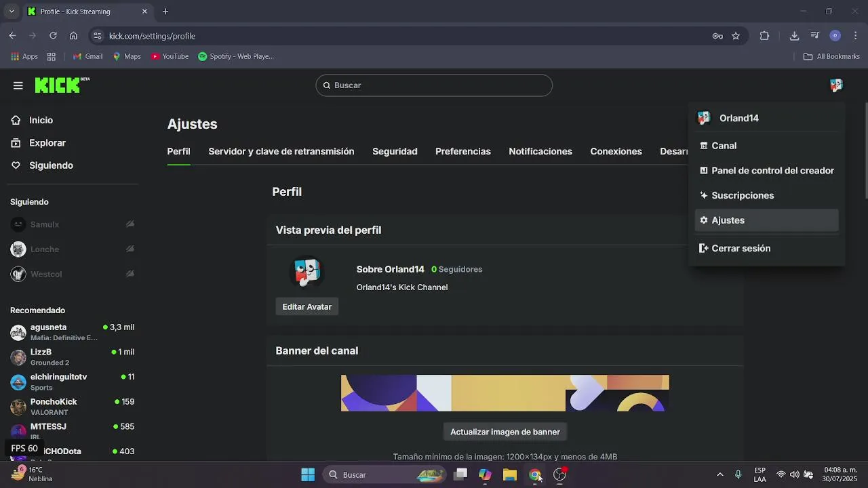Open Suscripciones from user menu
The height and width of the screenshot is (488, 868).
[767, 195]
